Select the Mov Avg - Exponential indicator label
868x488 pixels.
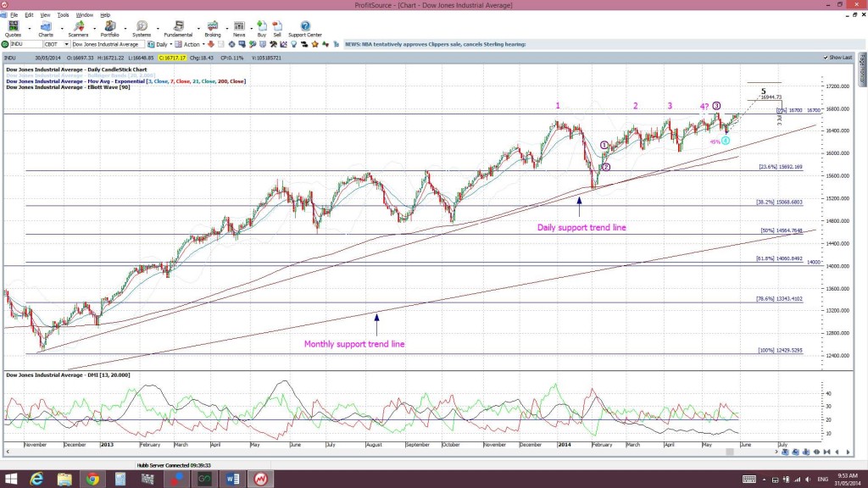point(125,81)
